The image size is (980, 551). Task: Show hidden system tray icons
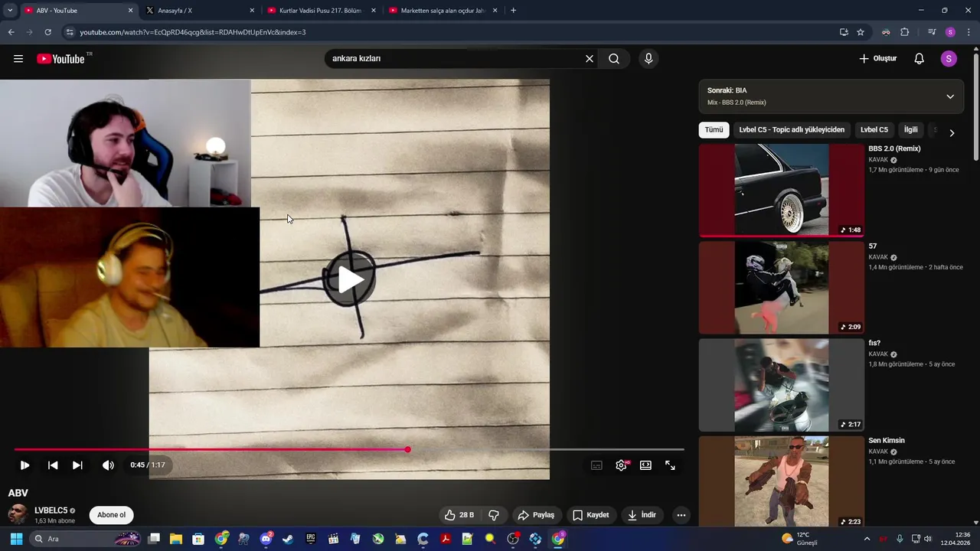867,539
